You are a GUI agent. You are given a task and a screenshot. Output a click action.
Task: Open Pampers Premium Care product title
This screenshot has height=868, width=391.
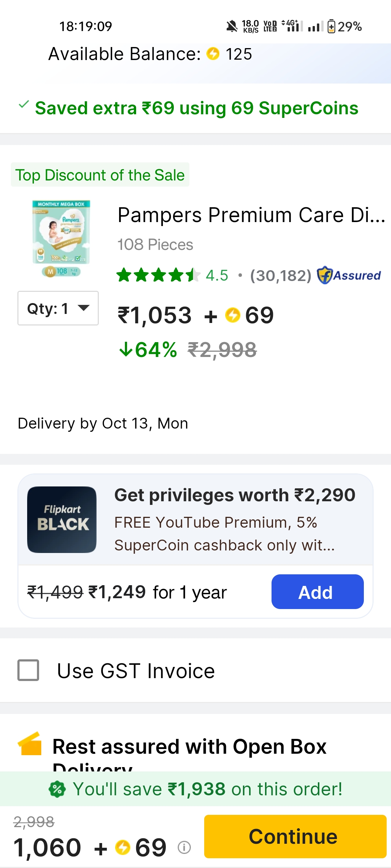click(x=251, y=215)
